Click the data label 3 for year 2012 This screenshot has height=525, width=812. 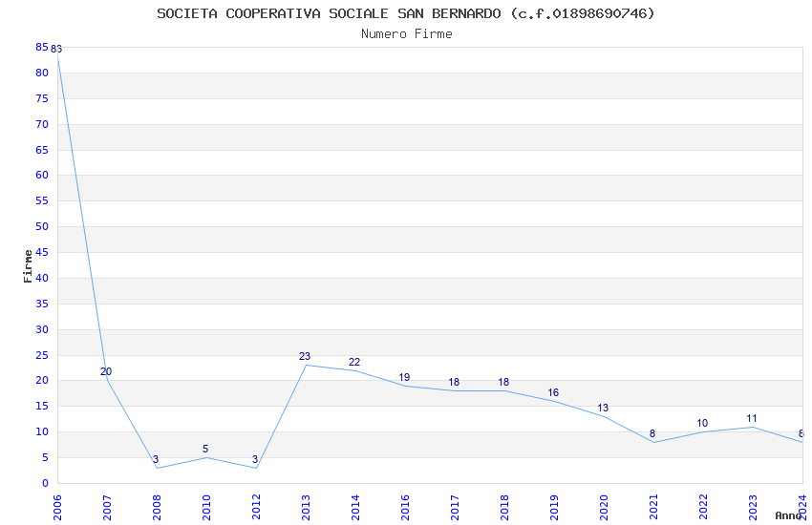tap(255, 459)
